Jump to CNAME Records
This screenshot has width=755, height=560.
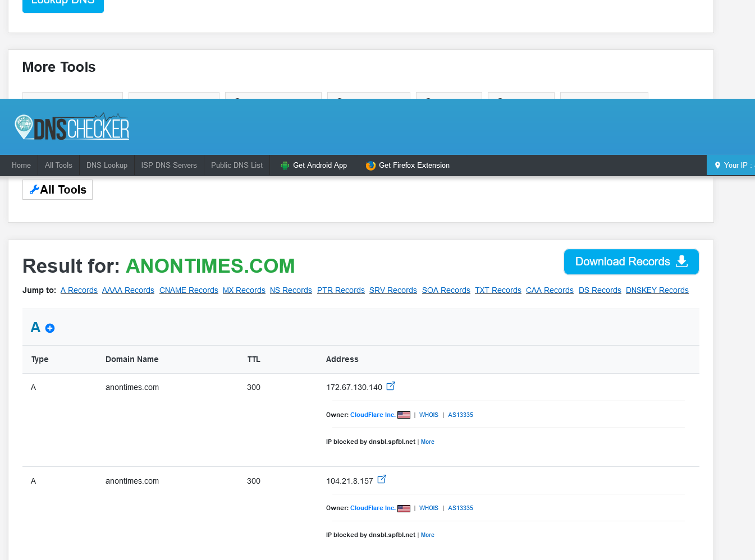tap(189, 290)
